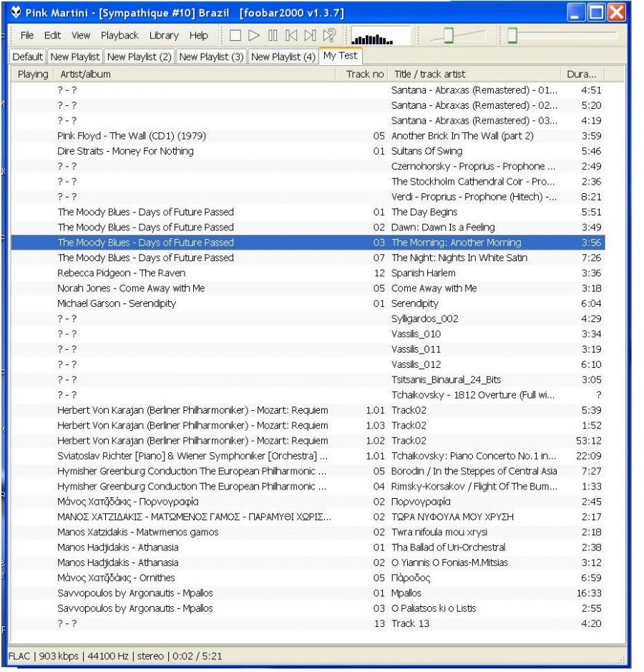Jump to the previous track
The width and height of the screenshot is (644, 672).
click(291, 36)
